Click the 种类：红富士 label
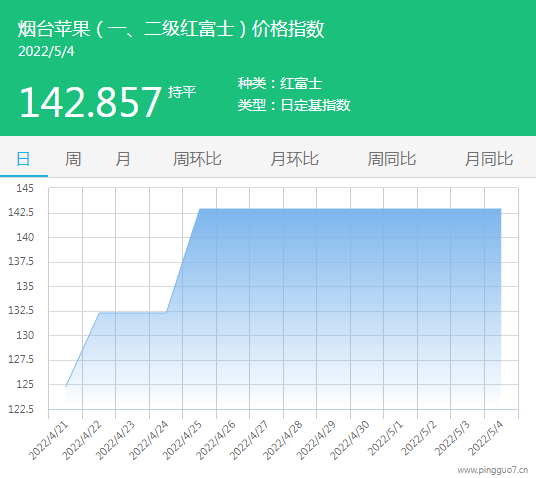Image resolution: width=536 pixels, height=478 pixels. click(280, 83)
